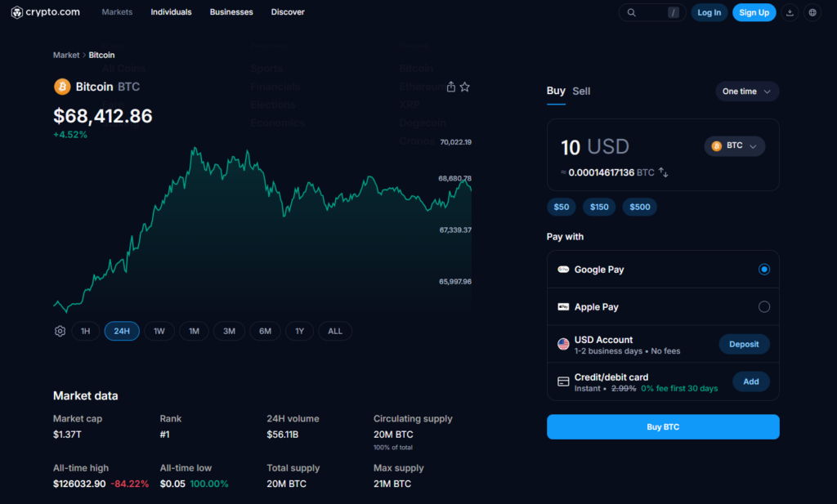
Task: Set chart range to 1Y
Action: (x=299, y=331)
